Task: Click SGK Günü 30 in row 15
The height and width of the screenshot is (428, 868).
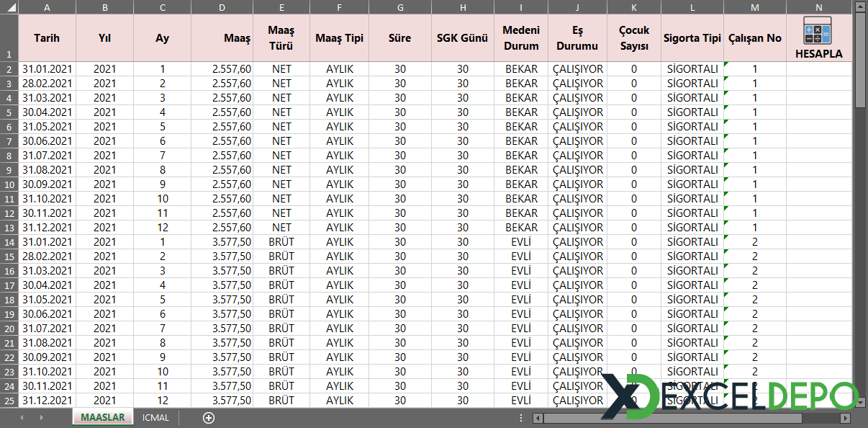Action: [463, 257]
